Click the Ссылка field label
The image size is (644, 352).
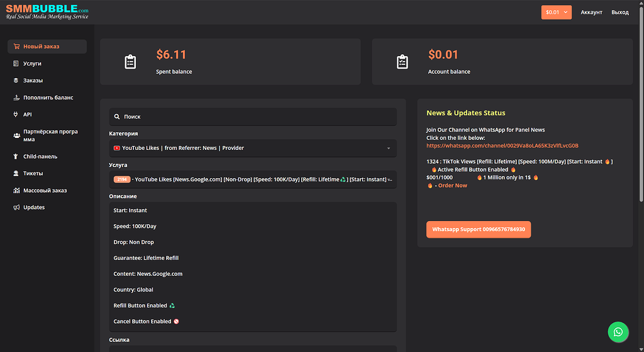point(119,339)
